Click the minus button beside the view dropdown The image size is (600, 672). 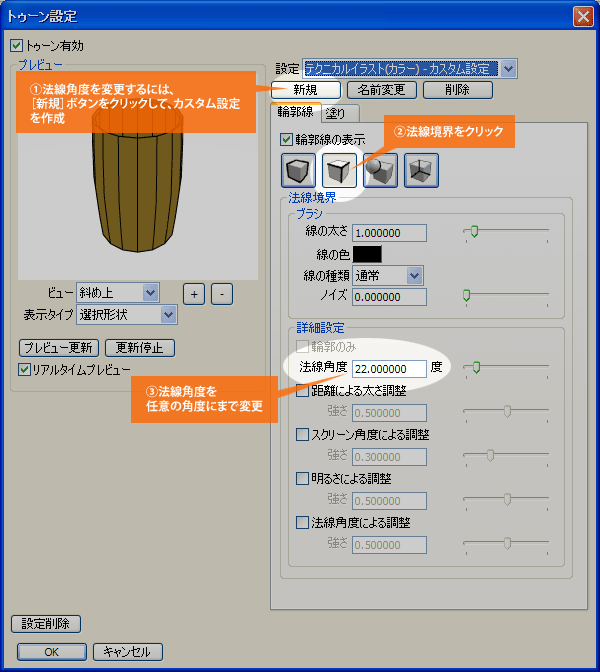222,293
